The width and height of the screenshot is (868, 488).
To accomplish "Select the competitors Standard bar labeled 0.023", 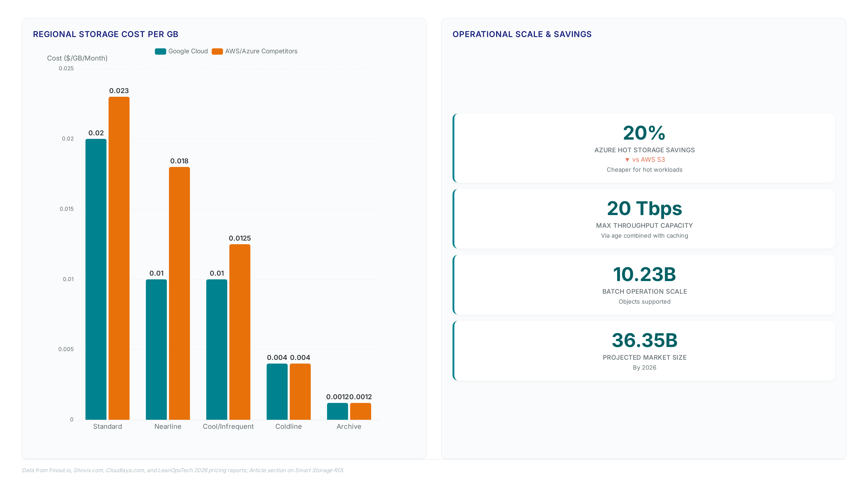I will point(119,258).
